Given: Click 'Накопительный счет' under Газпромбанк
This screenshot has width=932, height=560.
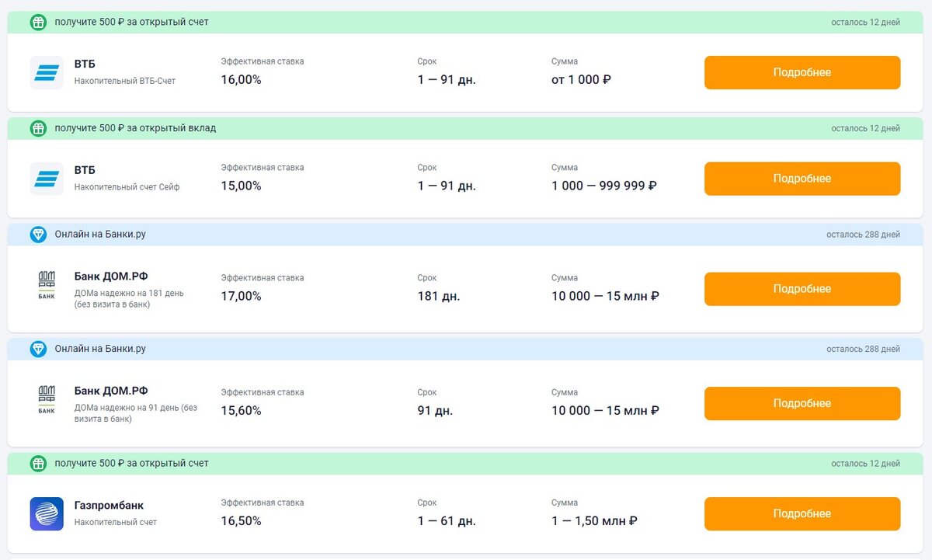Looking at the screenshot, I should click(116, 523).
